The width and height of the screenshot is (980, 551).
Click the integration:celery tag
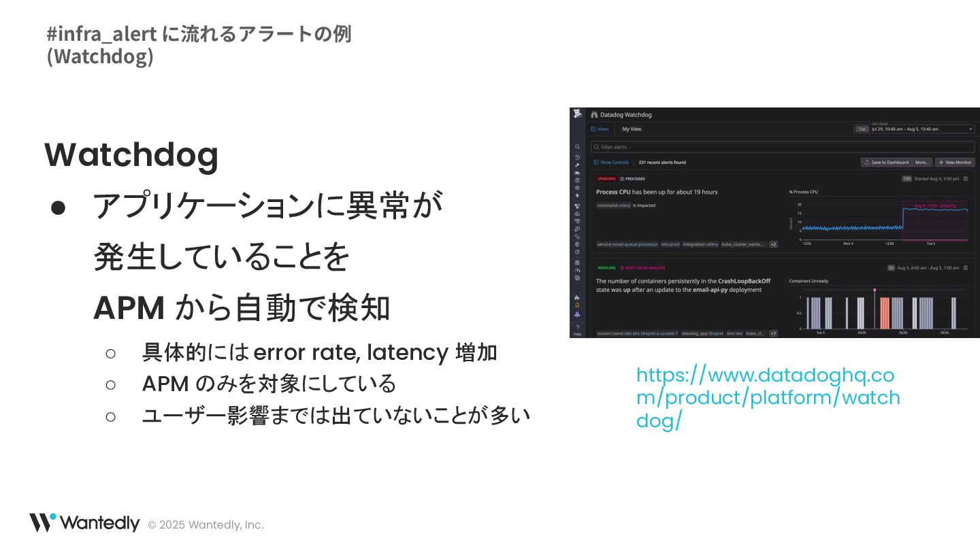[700, 244]
